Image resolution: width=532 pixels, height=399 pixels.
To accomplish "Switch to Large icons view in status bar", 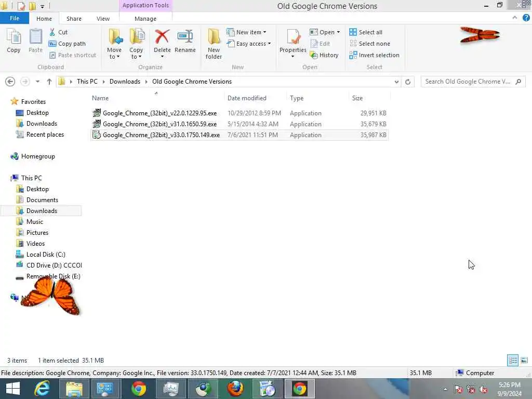I will coord(524,361).
